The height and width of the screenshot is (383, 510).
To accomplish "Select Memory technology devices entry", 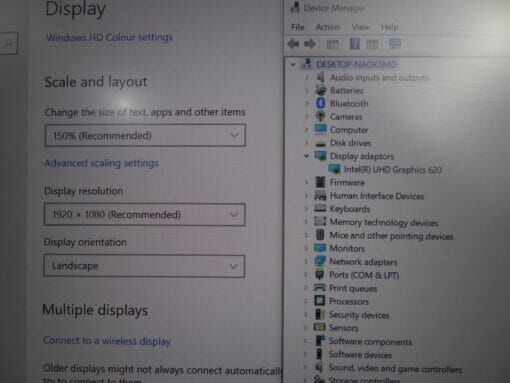I will point(384,222).
